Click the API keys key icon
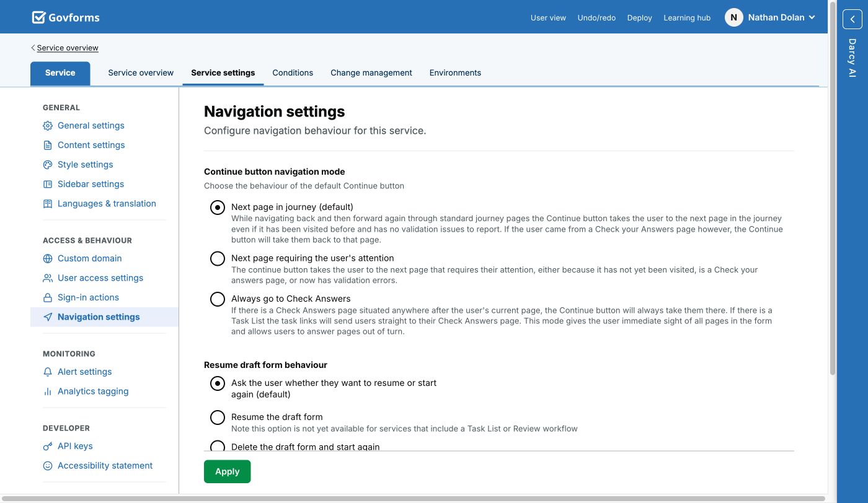The image size is (868, 503). pyautogui.click(x=48, y=446)
